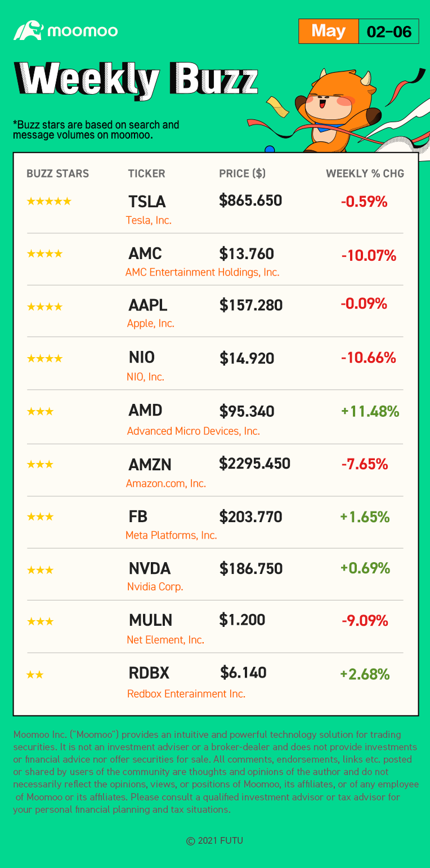Open the Meta Platforms, Inc. link
Viewport: 430px width, 868px height.
pos(171,535)
